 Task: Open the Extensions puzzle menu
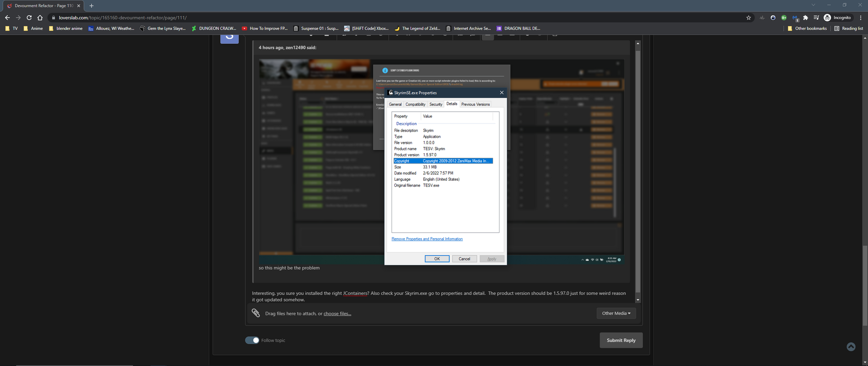pos(806,18)
